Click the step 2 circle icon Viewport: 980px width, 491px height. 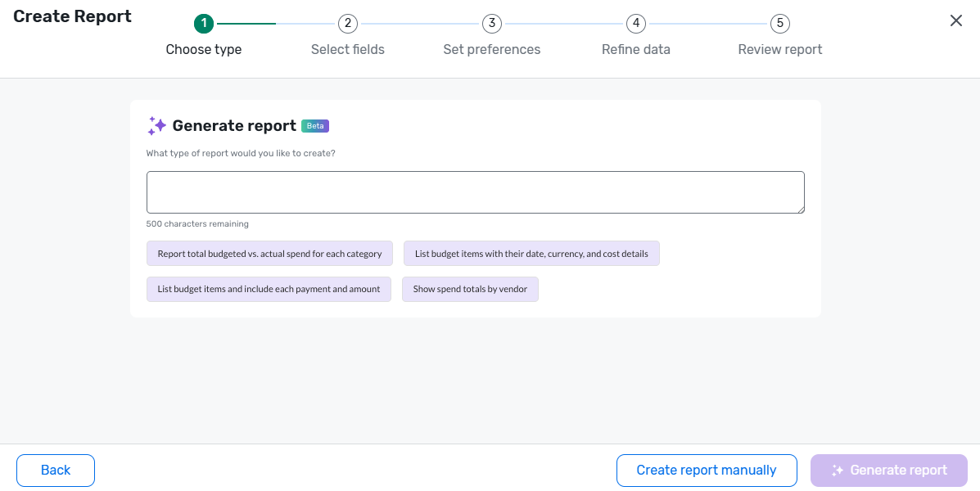click(348, 24)
